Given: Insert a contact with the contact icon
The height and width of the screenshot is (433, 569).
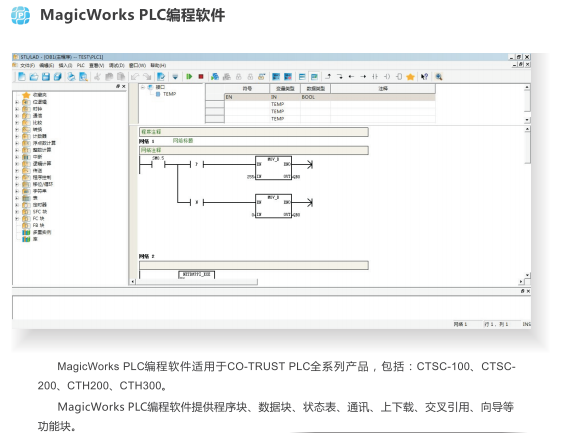Looking at the screenshot, I should pyautogui.click(x=375, y=77).
